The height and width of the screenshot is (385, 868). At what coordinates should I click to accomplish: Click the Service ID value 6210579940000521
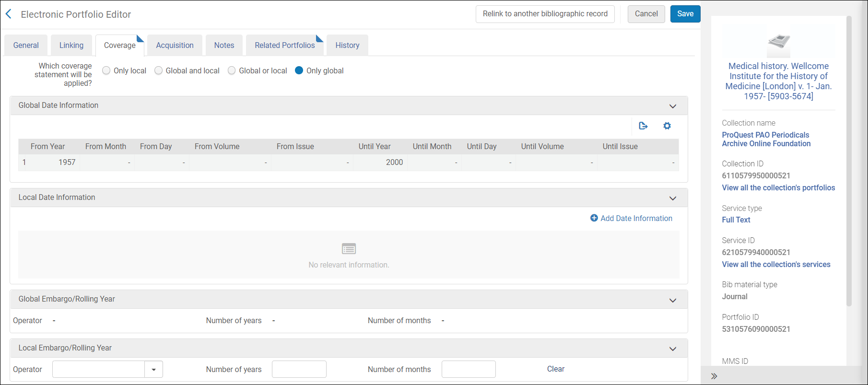click(756, 252)
